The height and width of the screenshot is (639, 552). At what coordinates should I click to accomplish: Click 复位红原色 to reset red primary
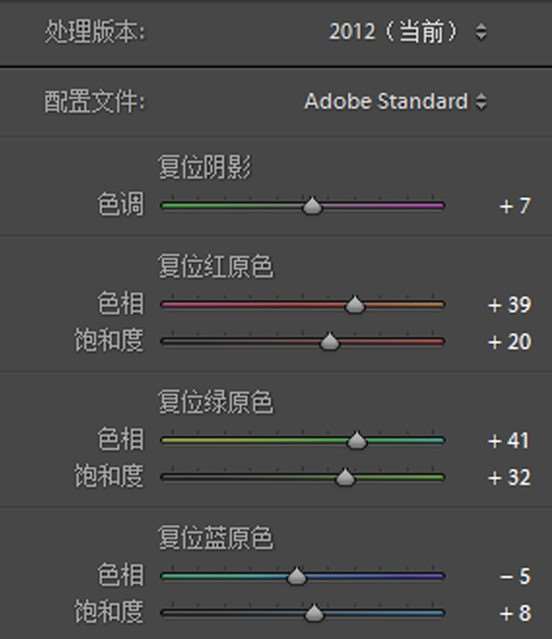coord(216,267)
